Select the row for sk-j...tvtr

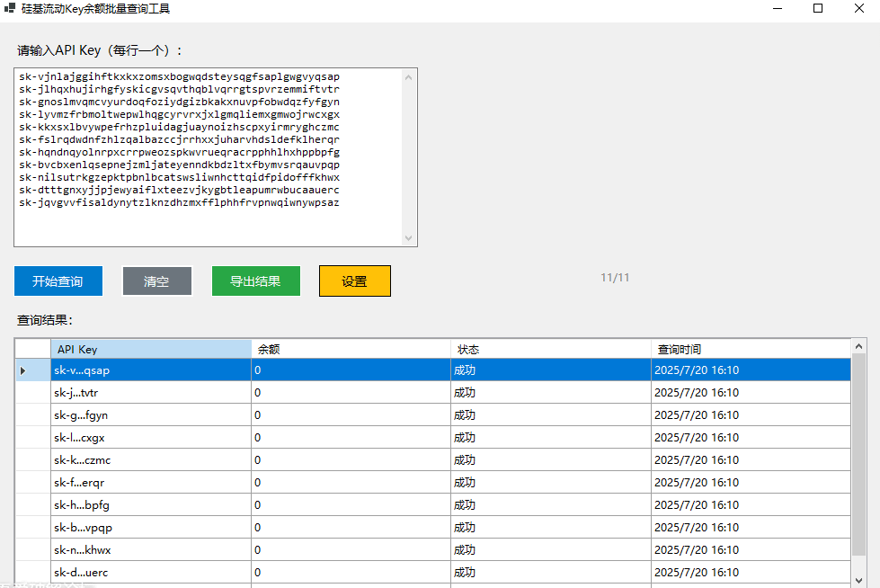[151, 393]
